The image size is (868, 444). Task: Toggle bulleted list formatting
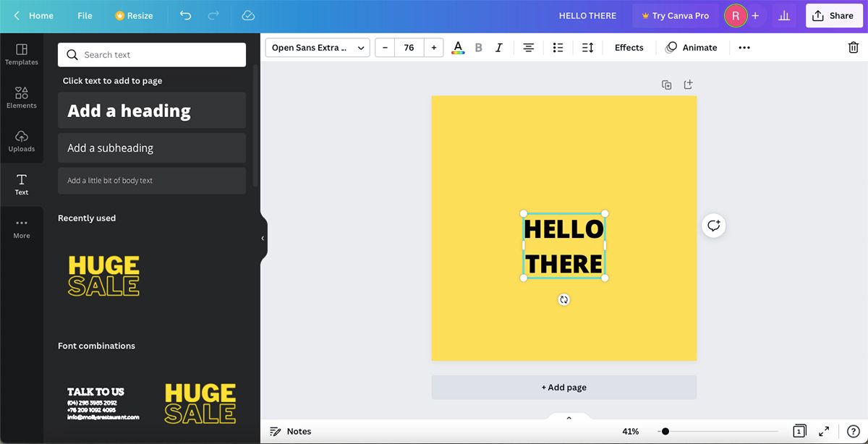point(558,48)
